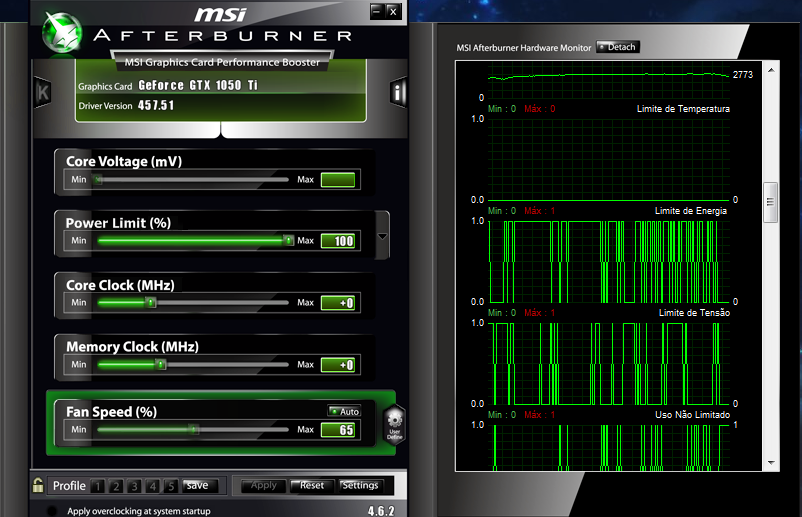802x517 pixels.
Task: Click the Uso Não Limitado graph label
Action: point(693,414)
